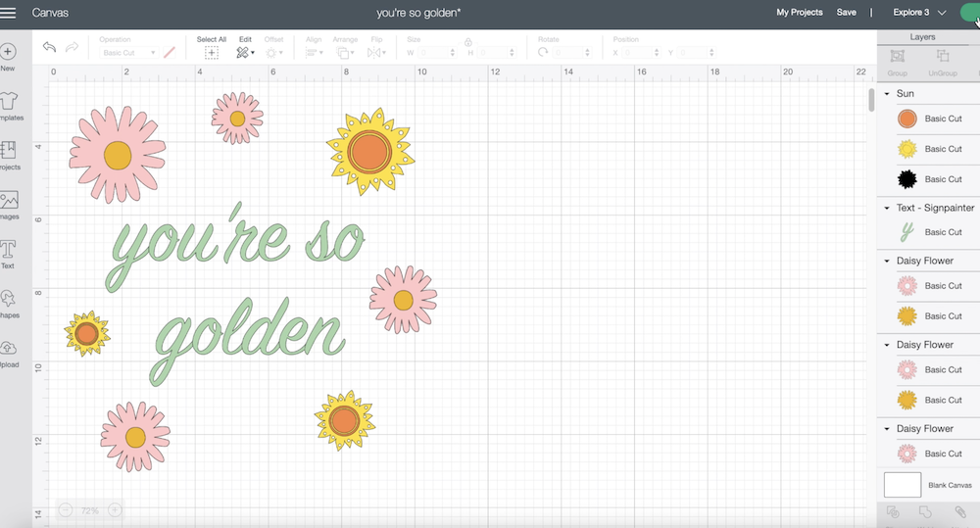Redo the last action
The height and width of the screenshot is (528, 980).
coord(72,47)
